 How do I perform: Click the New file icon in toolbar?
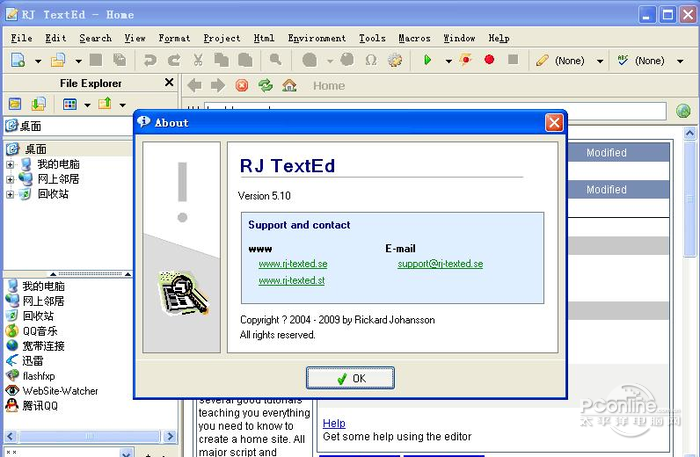[x=18, y=60]
